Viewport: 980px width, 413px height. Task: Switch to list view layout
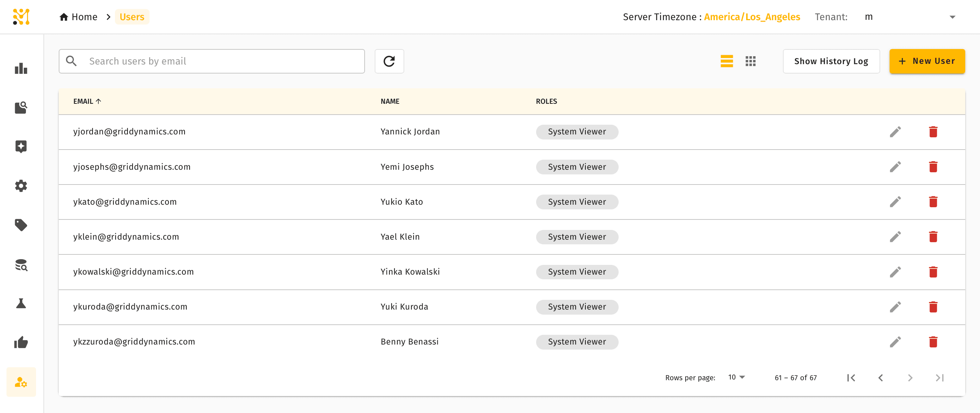(727, 61)
